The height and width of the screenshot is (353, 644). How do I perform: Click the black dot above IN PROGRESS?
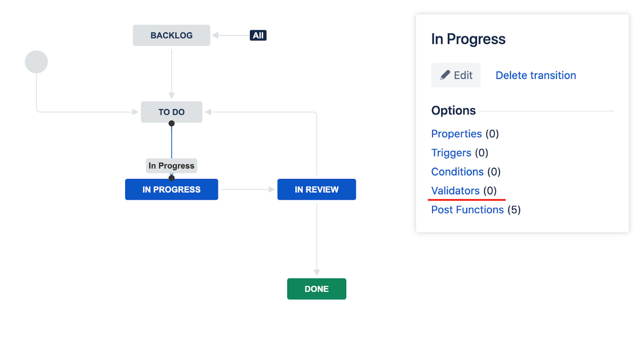click(x=171, y=178)
